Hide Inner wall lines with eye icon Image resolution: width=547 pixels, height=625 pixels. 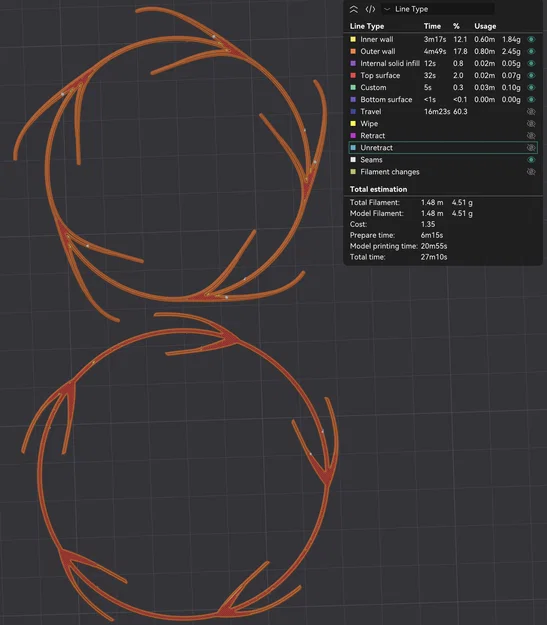tap(531, 39)
